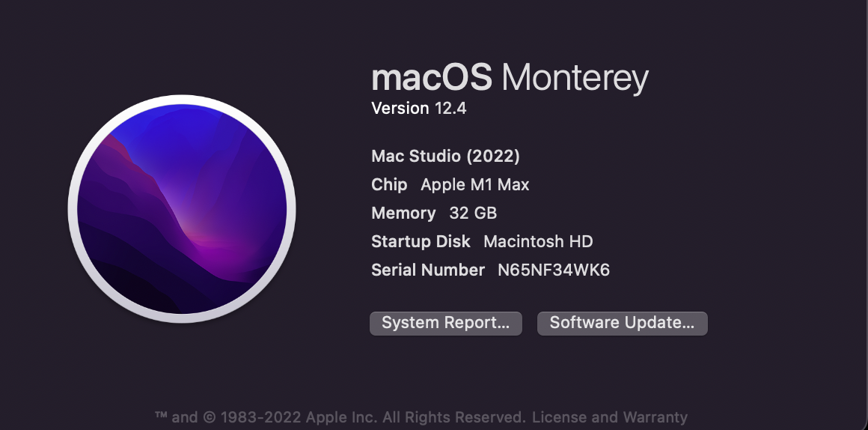Image resolution: width=868 pixels, height=430 pixels.
Task: Click the Startup Disk label
Action: tap(421, 242)
